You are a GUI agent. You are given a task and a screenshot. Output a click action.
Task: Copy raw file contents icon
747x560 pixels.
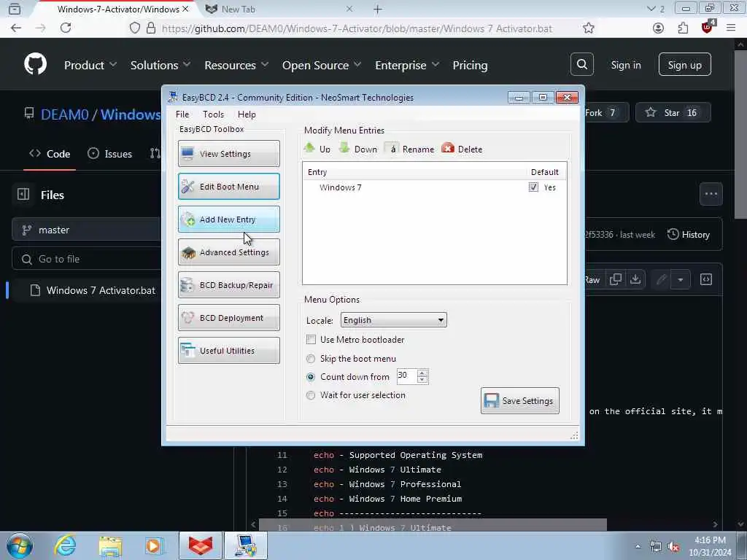[x=615, y=279]
